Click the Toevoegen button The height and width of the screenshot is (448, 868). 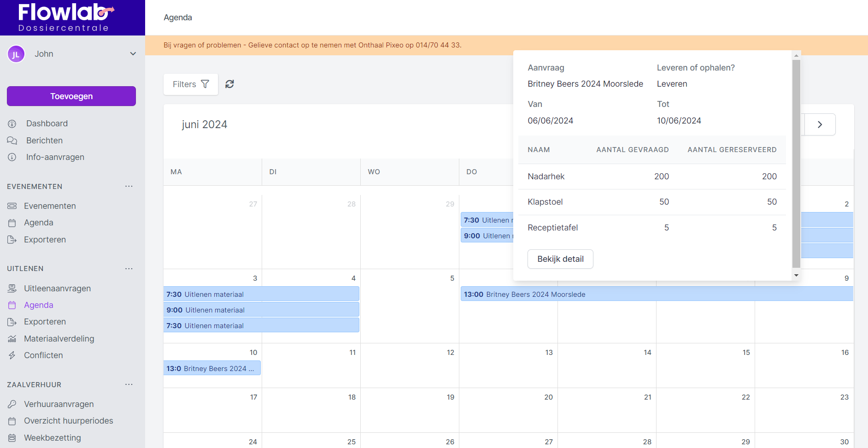71,96
